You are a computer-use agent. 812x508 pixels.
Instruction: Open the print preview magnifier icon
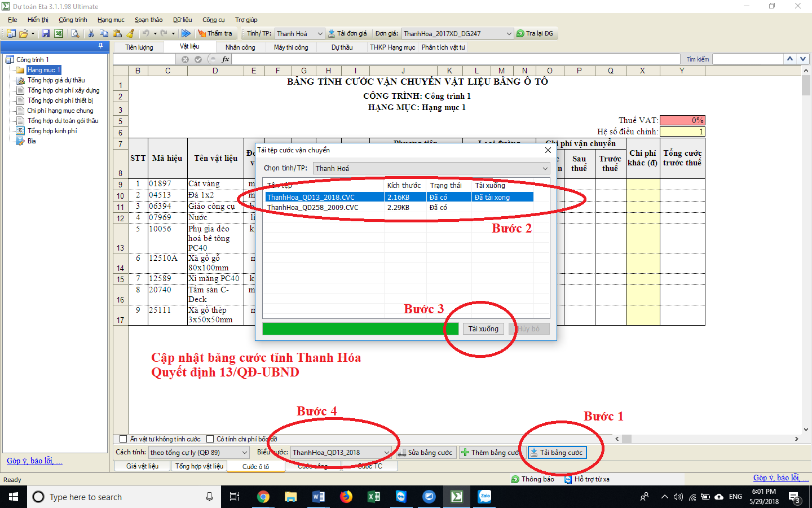tap(75, 34)
